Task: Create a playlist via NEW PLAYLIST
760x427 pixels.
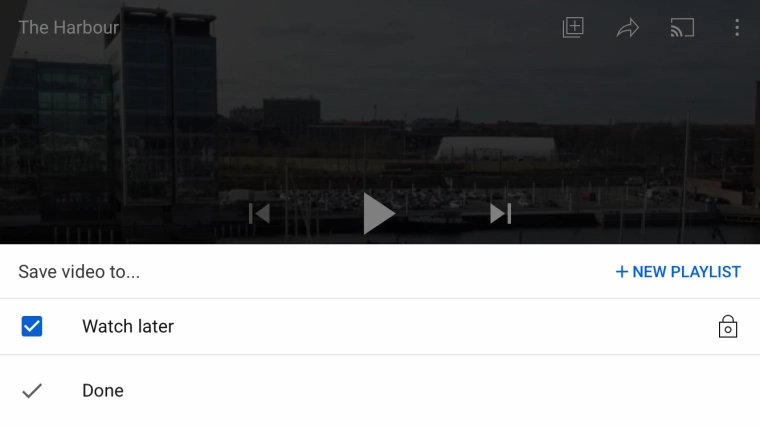Action: pos(678,272)
